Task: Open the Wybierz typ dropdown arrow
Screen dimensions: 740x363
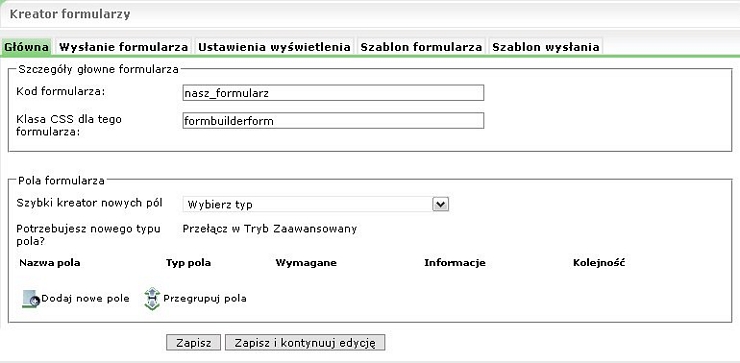Action: pos(440,204)
